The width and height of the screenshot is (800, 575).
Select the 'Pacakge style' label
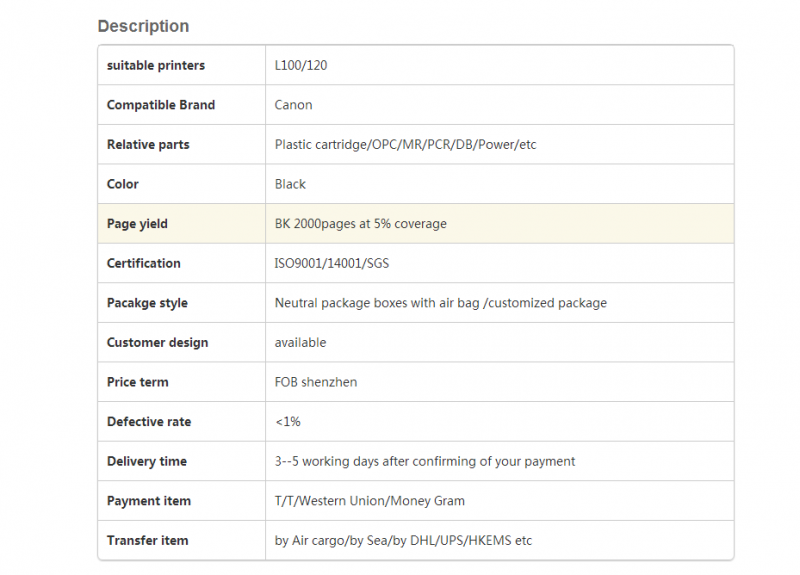coord(147,303)
